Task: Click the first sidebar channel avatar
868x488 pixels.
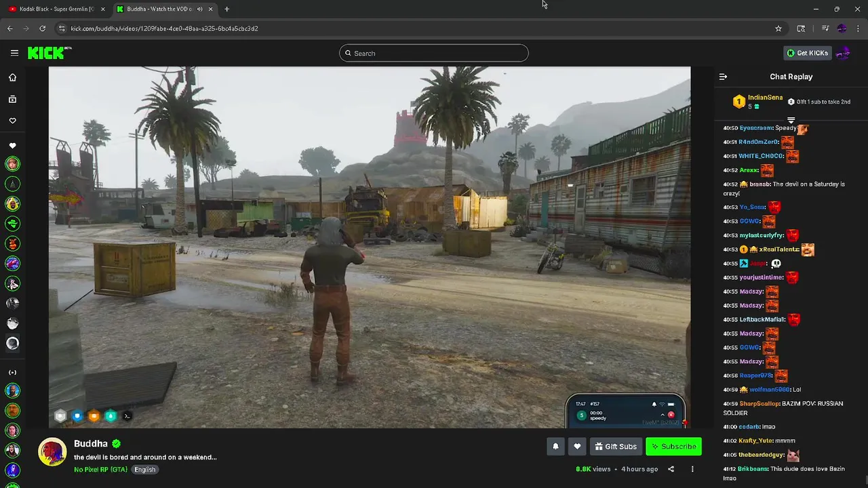Action: (12, 163)
